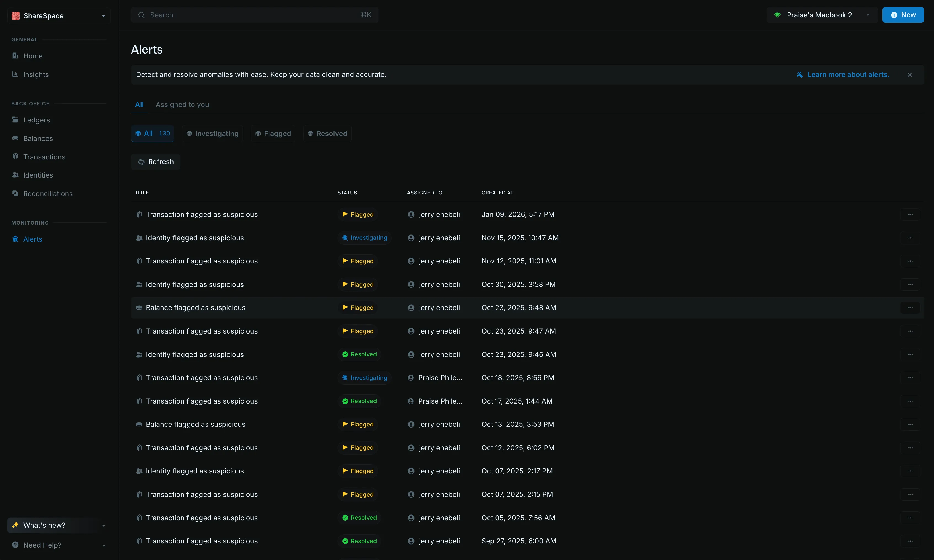Open the Insights section

tap(36, 74)
